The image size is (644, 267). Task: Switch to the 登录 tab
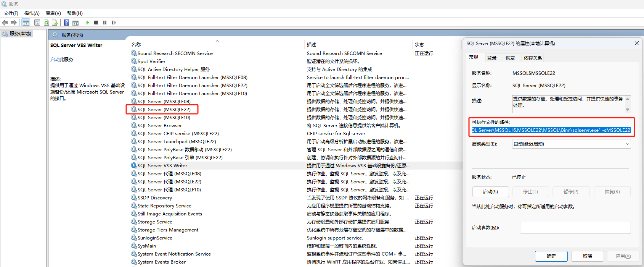[492, 58]
